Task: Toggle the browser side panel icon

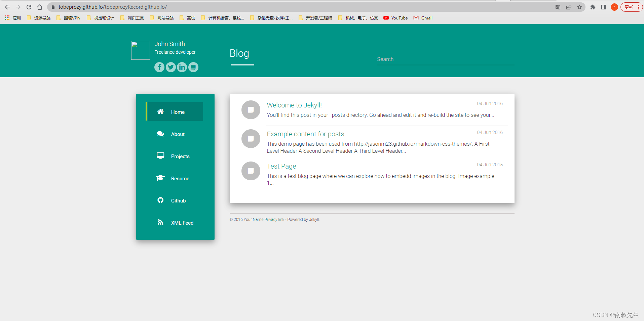Action: tap(604, 7)
